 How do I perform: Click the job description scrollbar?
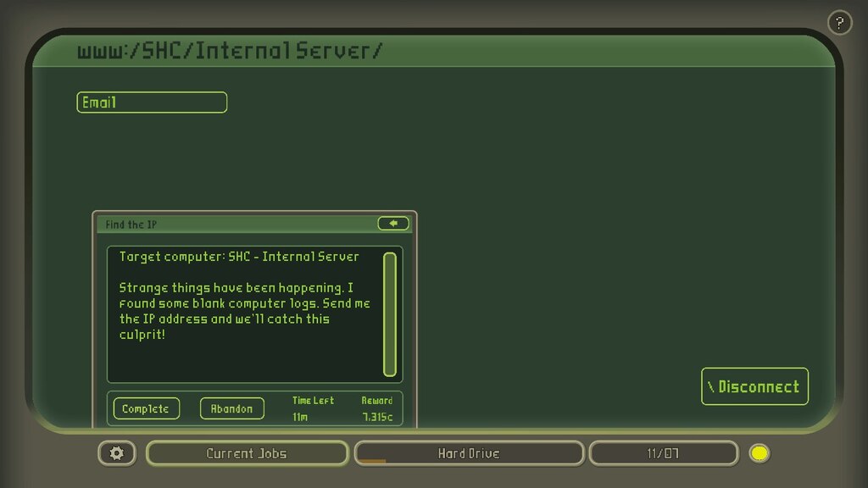(x=390, y=314)
